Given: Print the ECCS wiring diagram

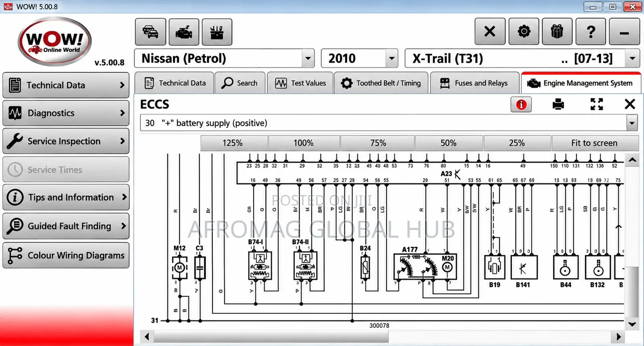Looking at the screenshot, I should [x=558, y=105].
